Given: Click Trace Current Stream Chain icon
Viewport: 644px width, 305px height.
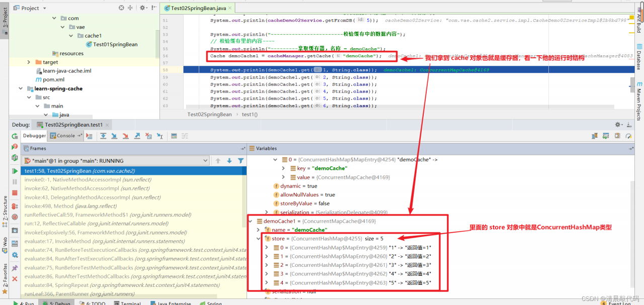Looking at the screenshot, I should (184, 136).
